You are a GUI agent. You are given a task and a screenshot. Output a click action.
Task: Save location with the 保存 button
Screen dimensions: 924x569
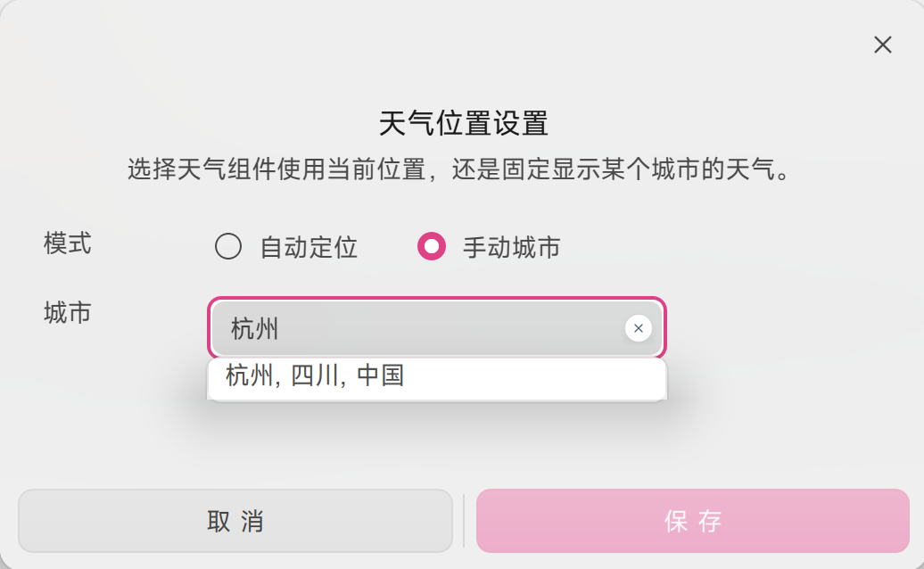[692, 521]
